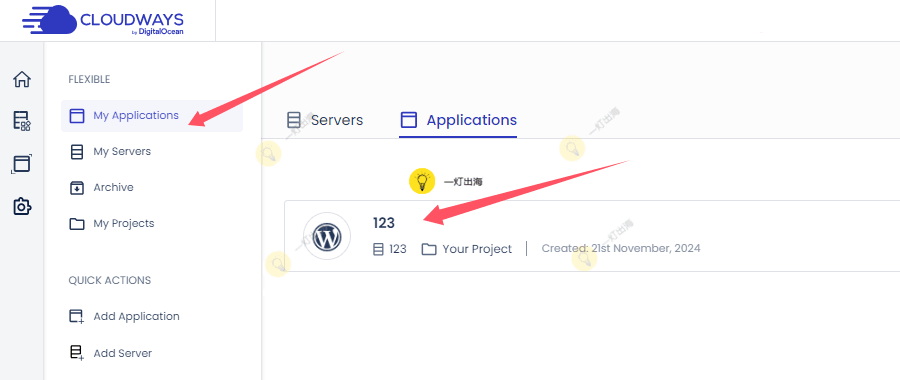Open the application named 123
This screenshot has height=380, width=900.
pyautogui.click(x=384, y=223)
